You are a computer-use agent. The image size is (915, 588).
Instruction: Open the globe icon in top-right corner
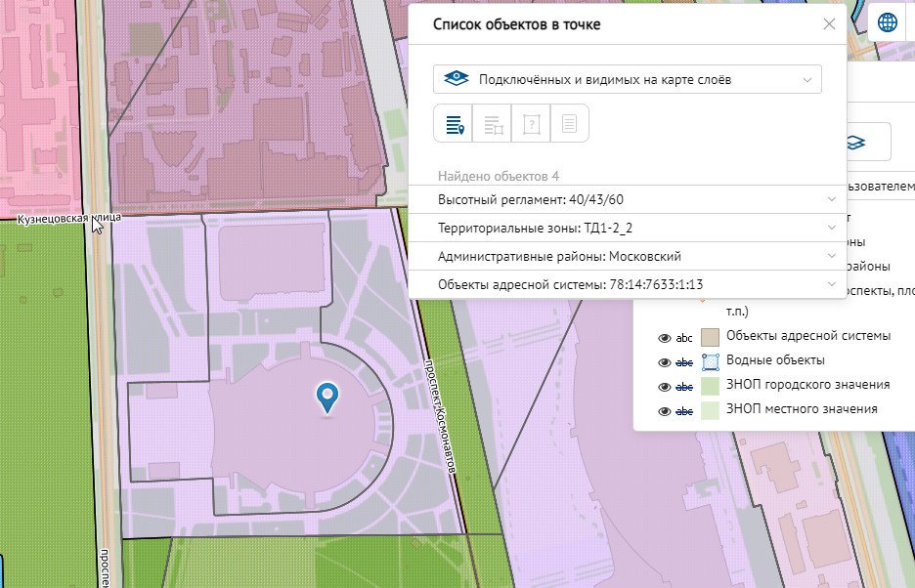click(x=888, y=23)
